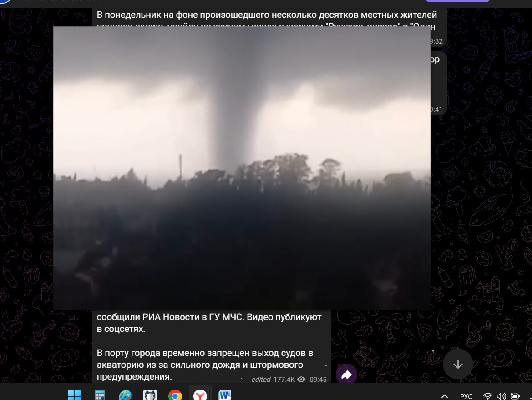Open Paint from the taskbar

tap(125, 395)
